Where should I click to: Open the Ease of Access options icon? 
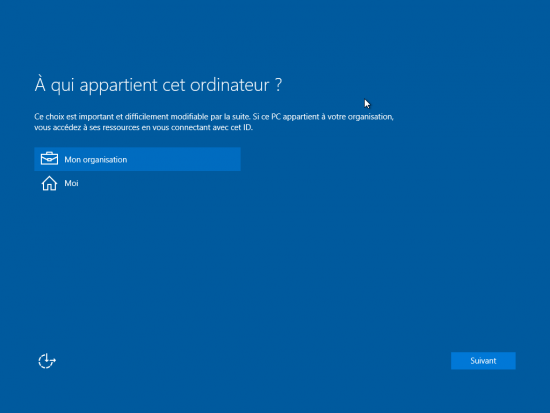click(47, 361)
